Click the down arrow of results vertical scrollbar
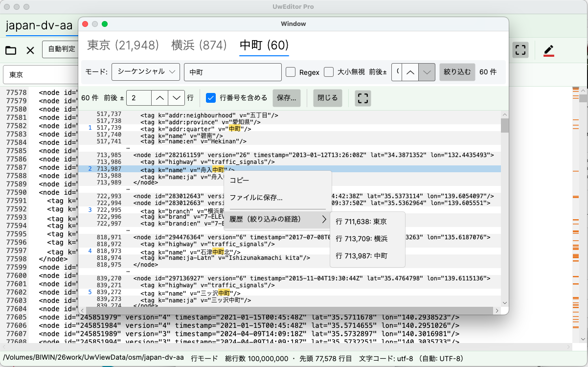 point(505,303)
